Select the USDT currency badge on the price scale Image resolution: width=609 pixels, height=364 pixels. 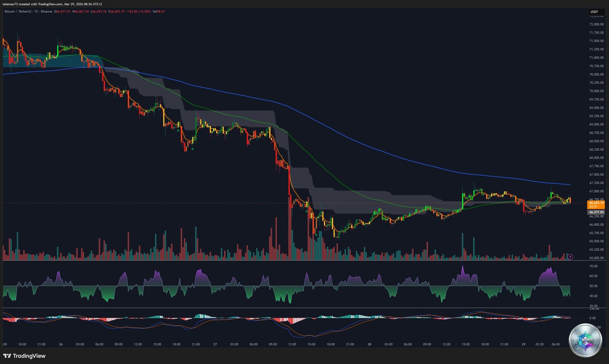595,12
